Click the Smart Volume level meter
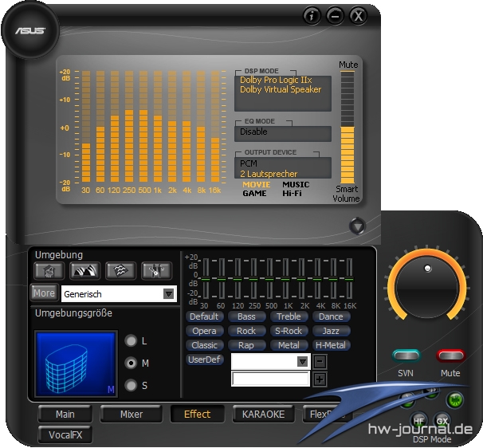Screen dimensions: 483x448 [348, 128]
